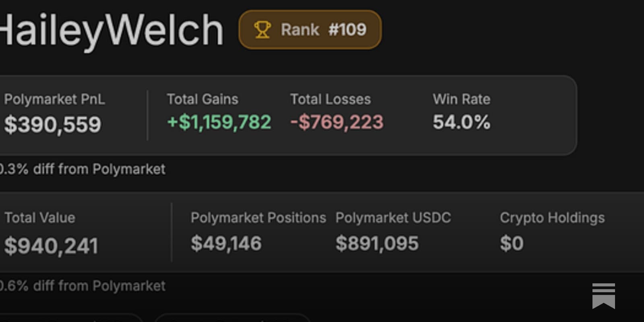Click the 0.6% diff from Polymarket note
Screen dimensions: 644x322
click(83, 286)
